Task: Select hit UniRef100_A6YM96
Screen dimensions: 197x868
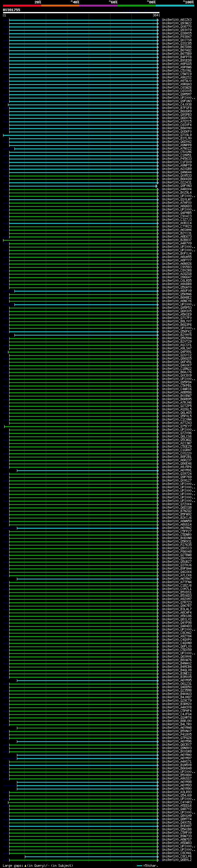Action: tap(177, 742)
